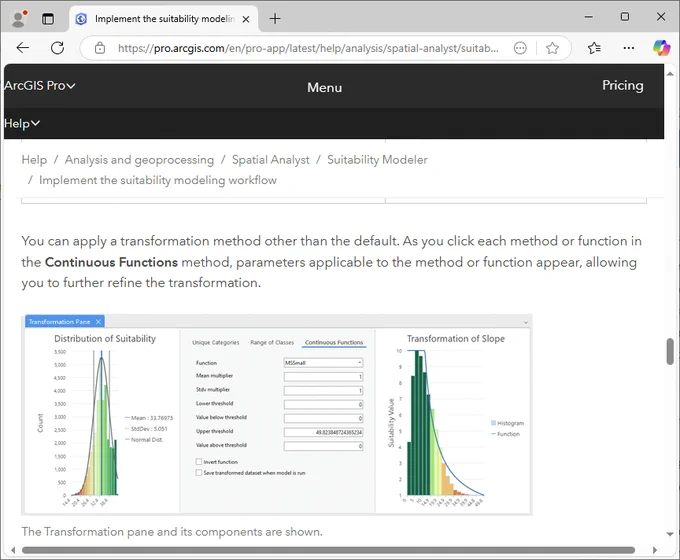Switch to Range of Classes tab
The height and width of the screenshot is (560, 680).
272,342
